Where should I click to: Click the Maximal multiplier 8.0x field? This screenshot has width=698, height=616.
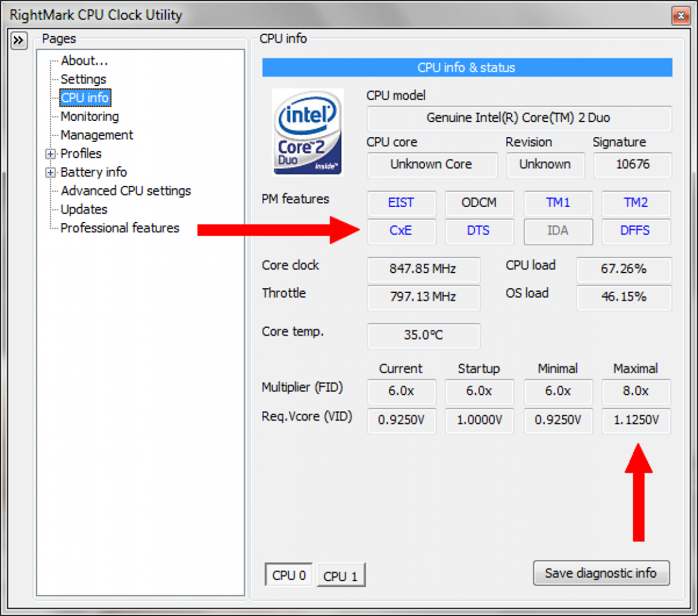(x=635, y=392)
